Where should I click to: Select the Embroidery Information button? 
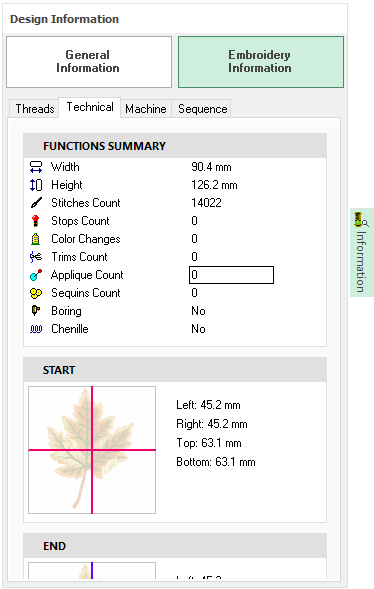pyautogui.click(x=261, y=62)
